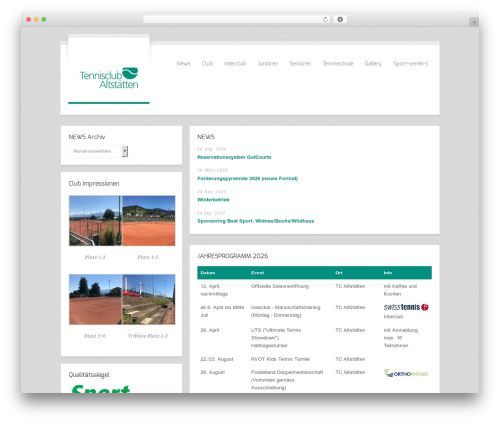Click the 10 Aug. 2026 news date
Viewport: 500px width, 423px height.
tap(212, 149)
